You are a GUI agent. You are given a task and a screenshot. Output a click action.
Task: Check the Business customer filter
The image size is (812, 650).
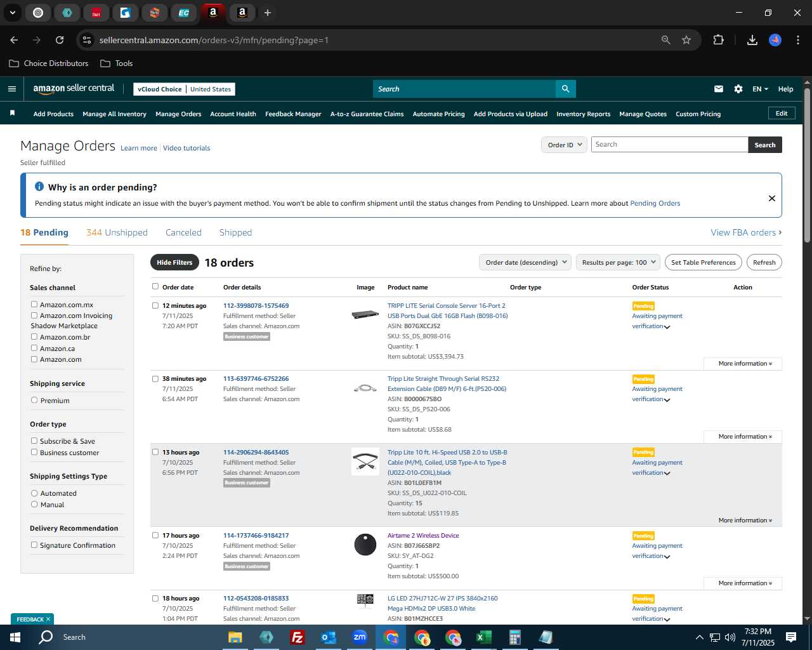pyautogui.click(x=34, y=452)
